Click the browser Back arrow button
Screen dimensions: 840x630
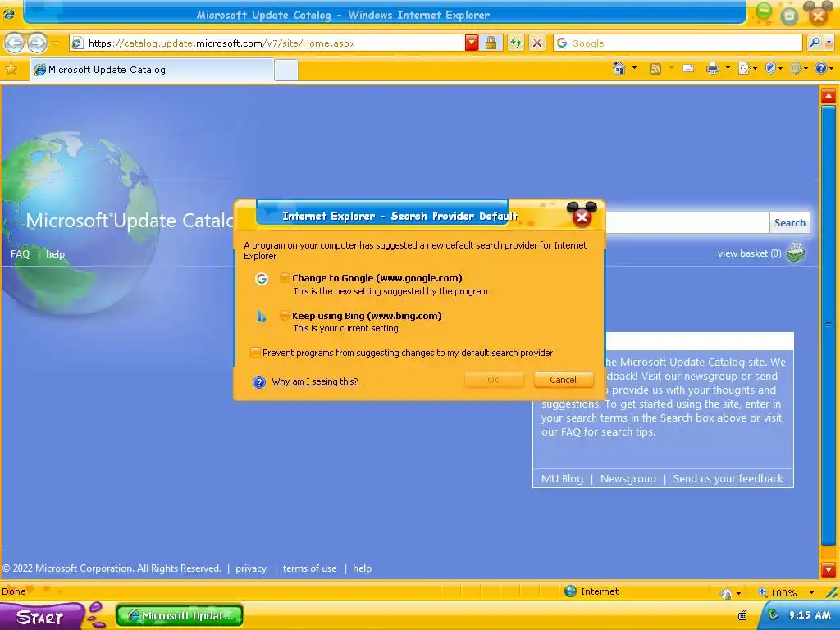pos(15,43)
